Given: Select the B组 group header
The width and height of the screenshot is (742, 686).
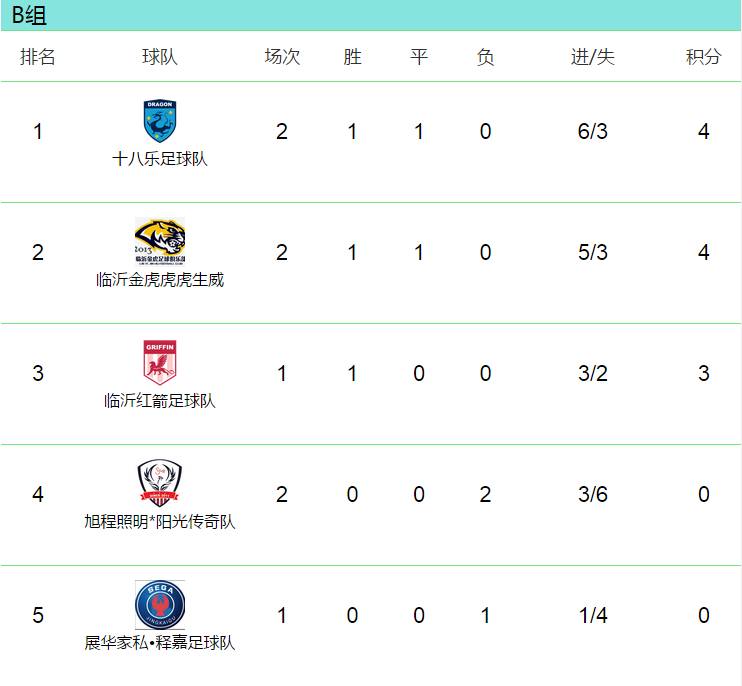Looking at the screenshot, I should pos(30,15).
